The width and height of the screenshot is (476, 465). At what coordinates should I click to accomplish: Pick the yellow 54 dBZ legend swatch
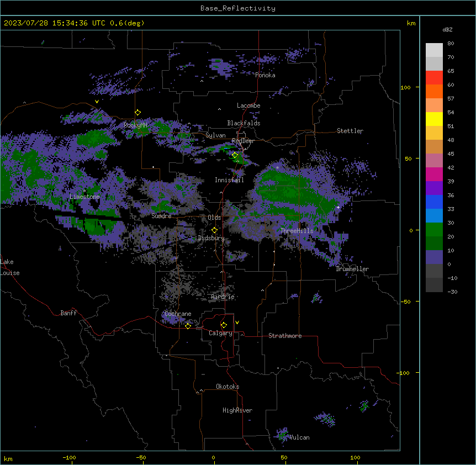coord(434,119)
